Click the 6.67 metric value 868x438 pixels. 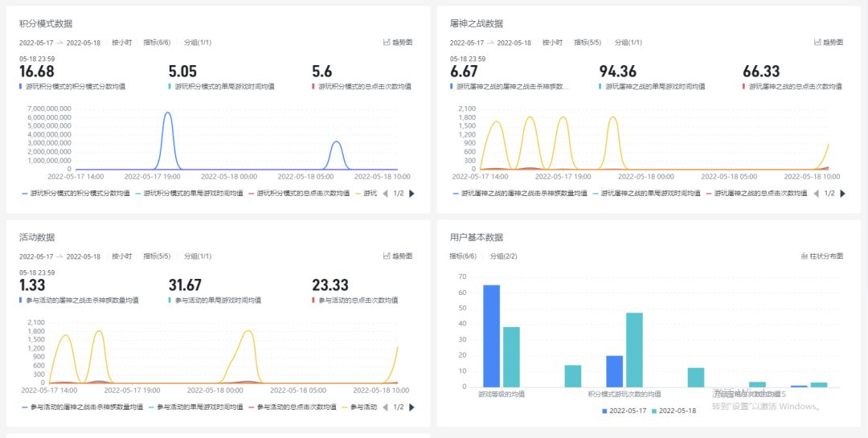pos(464,72)
